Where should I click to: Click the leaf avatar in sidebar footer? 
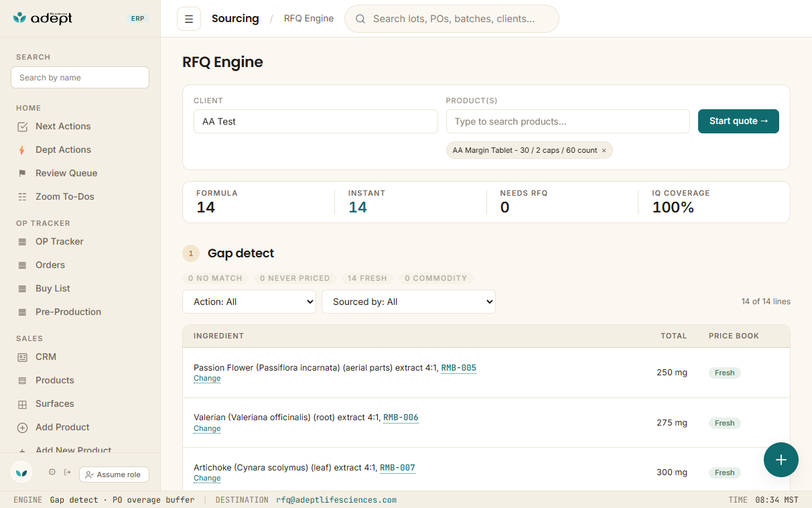click(22, 472)
